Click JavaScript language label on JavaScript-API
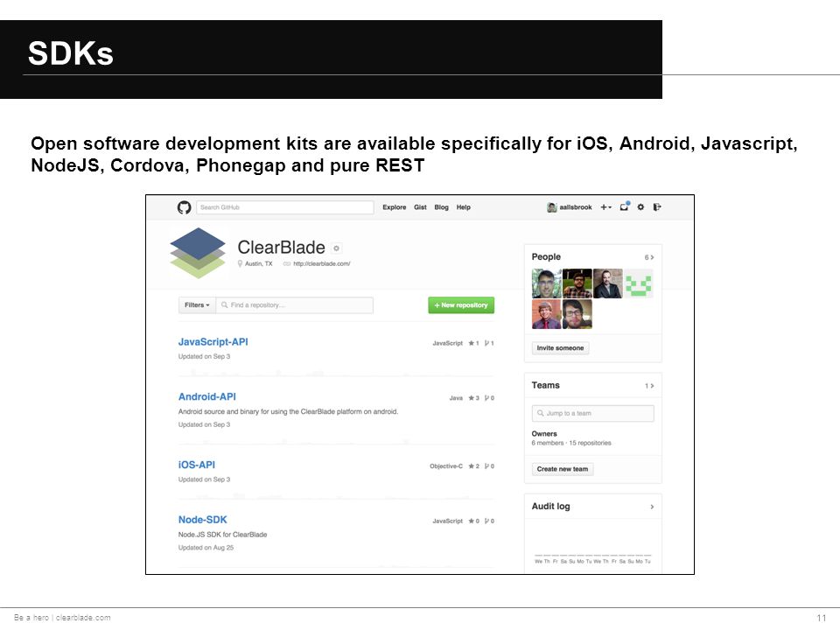Image resolution: width=840 pixels, height=630 pixels. tap(448, 343)
